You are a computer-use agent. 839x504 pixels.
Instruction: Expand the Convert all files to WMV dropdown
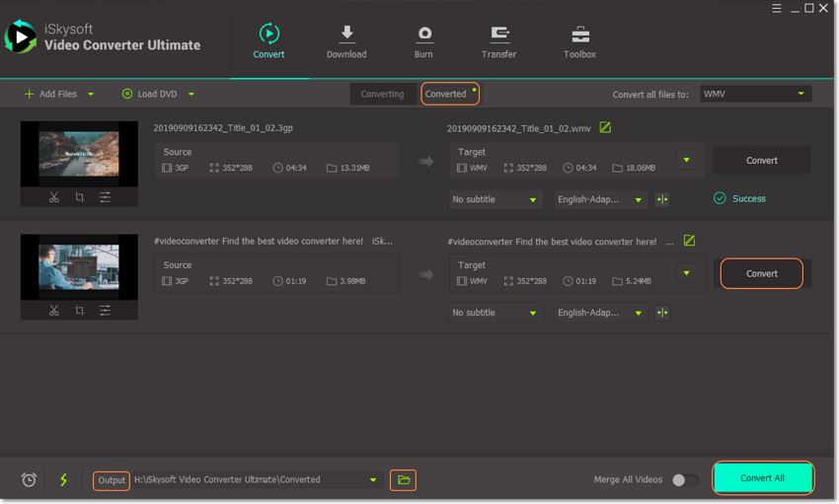pos(755,94)
